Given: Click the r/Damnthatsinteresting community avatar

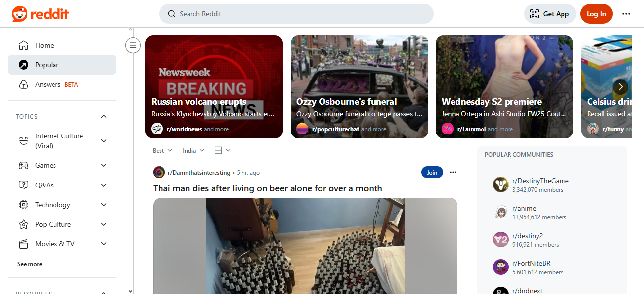Looking at the screenshot, I should click(159, 172).
